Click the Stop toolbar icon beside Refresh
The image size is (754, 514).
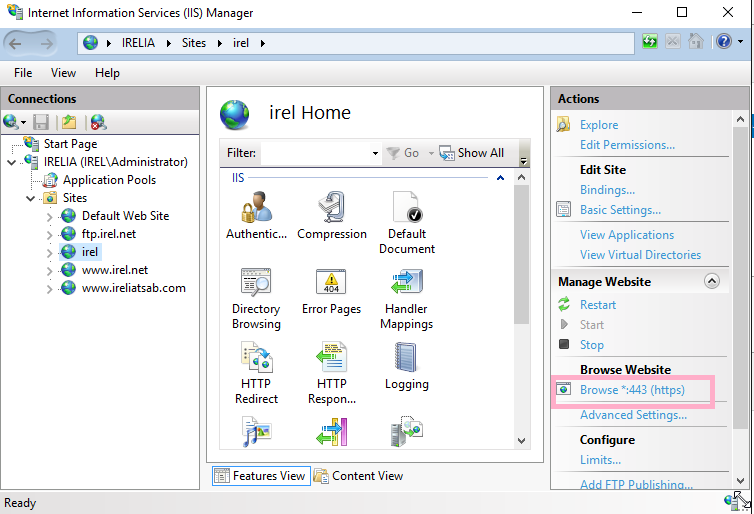673,42
